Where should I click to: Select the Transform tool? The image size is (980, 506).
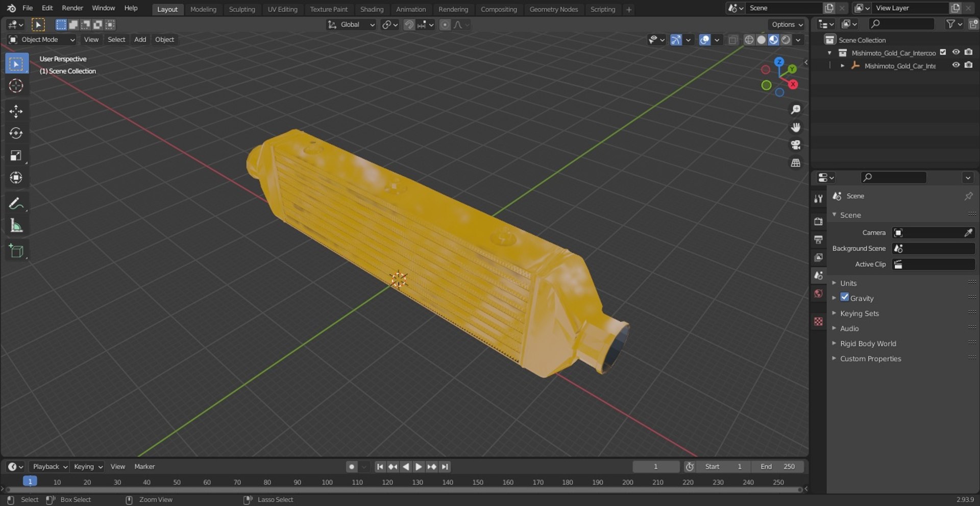(16, 178)
